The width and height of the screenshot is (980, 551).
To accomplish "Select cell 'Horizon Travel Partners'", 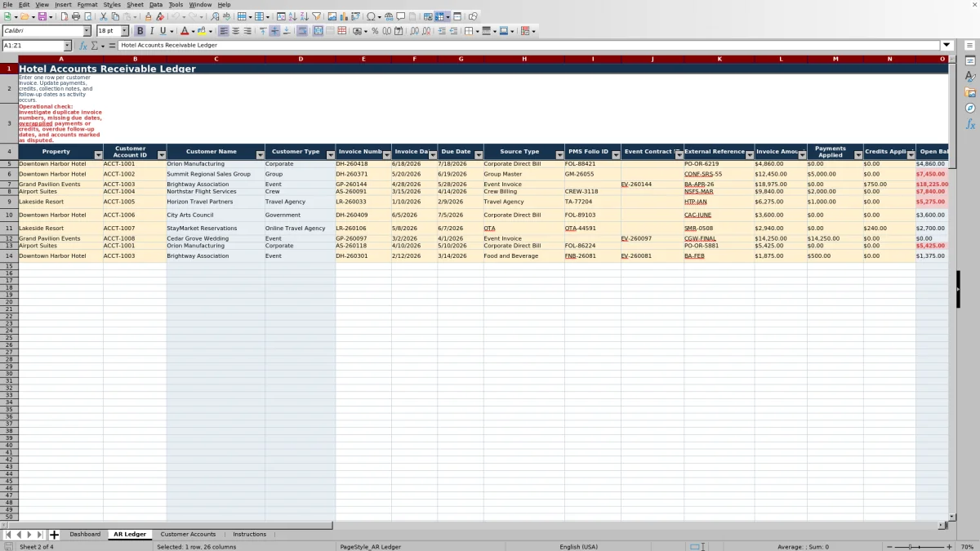I will click(x=216, y=202).
